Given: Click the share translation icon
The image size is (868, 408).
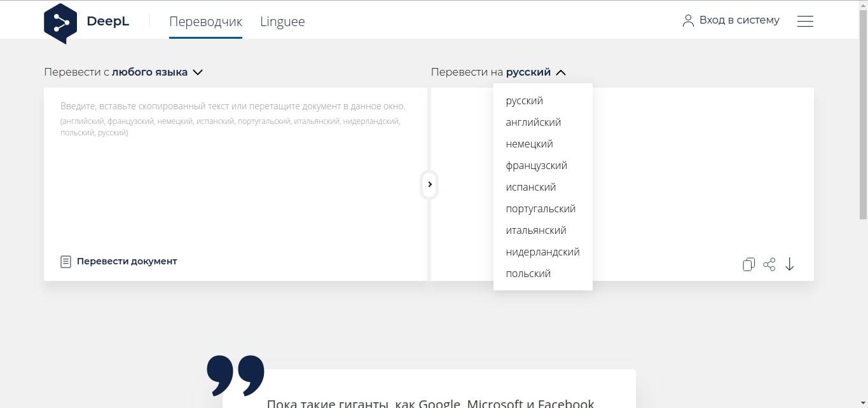Looking at the screenshot, I should pos(769,264).
